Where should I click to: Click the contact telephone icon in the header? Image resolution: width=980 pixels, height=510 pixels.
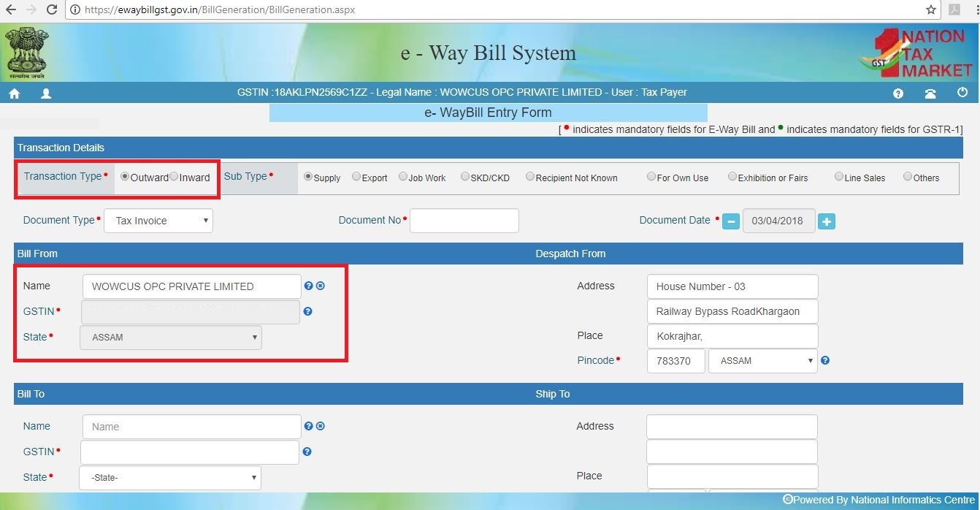point(930,93)
